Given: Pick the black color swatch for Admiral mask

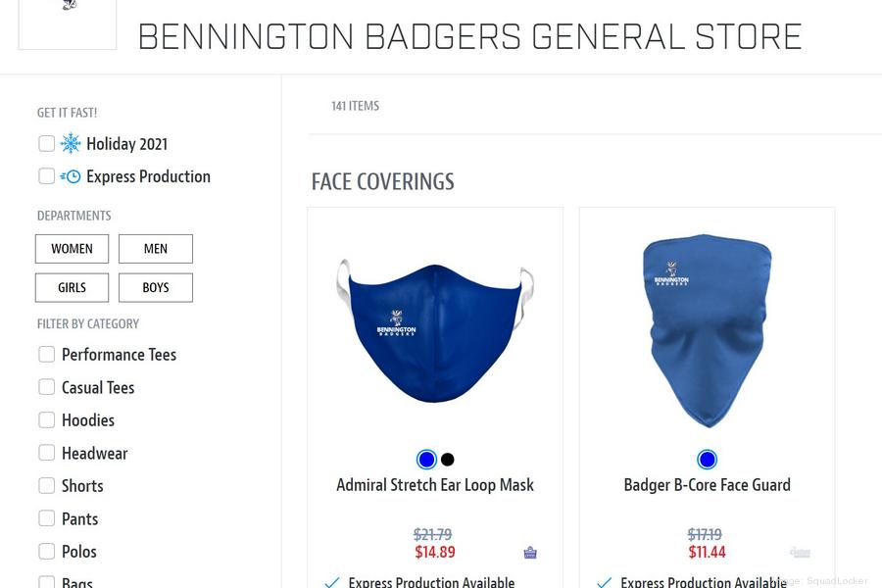Looking at the screenshot, I should pos(448,460).
